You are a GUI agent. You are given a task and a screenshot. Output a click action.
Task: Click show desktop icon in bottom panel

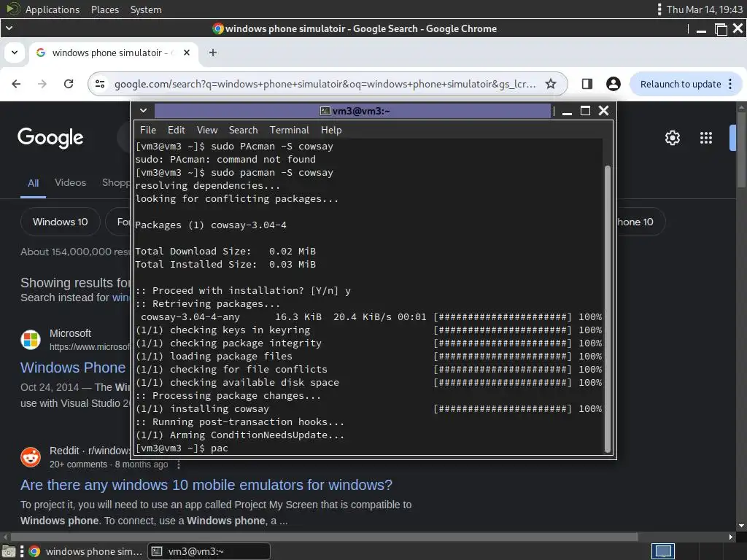(x=9, y=551)
